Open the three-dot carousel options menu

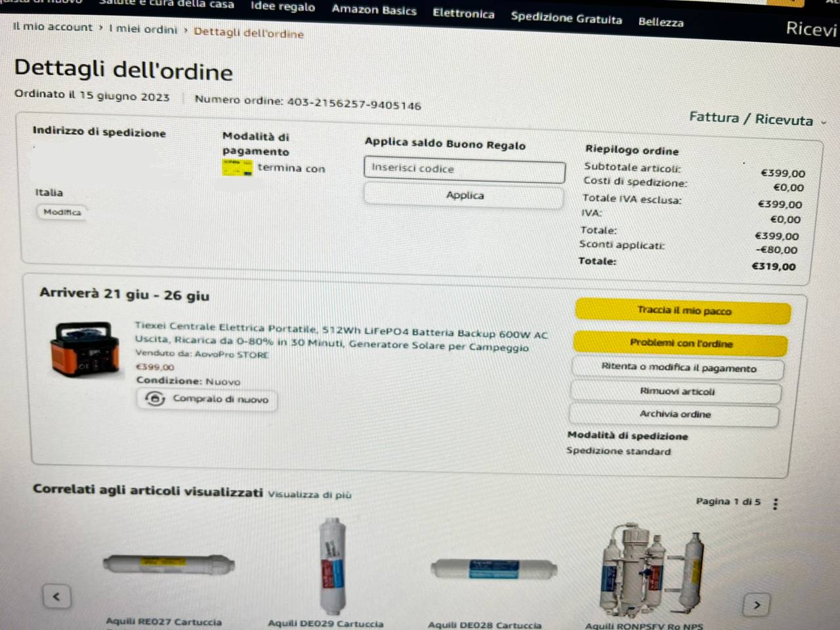click(x=776, y=504)
